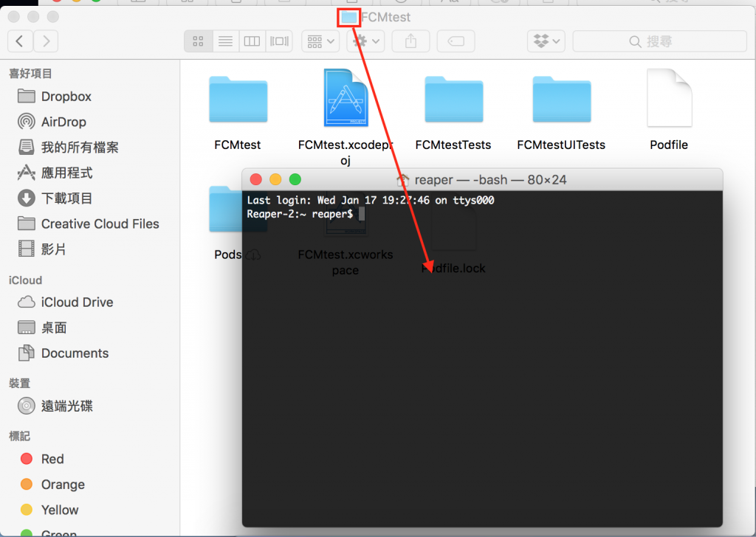The height and width of the screenshot is (537, 756).
Task: Click the Terminal prompt cursor line
Action: click(x=306, y=214)
